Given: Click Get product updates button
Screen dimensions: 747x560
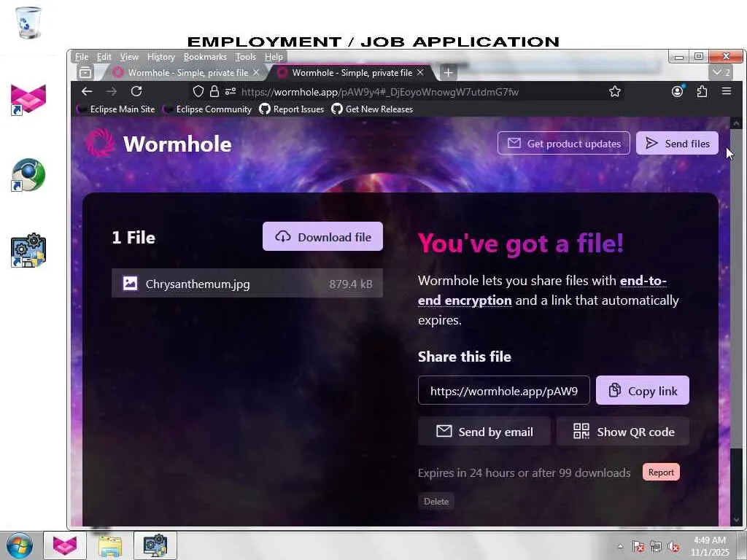Looking at the screenshot, I should [564, 143].
